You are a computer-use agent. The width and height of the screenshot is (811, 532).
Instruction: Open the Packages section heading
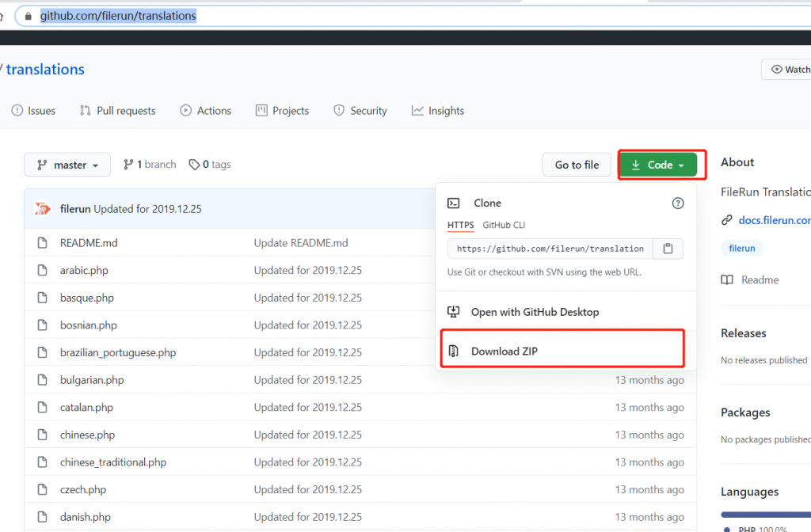pyautogui.click(x=745, y=412)
